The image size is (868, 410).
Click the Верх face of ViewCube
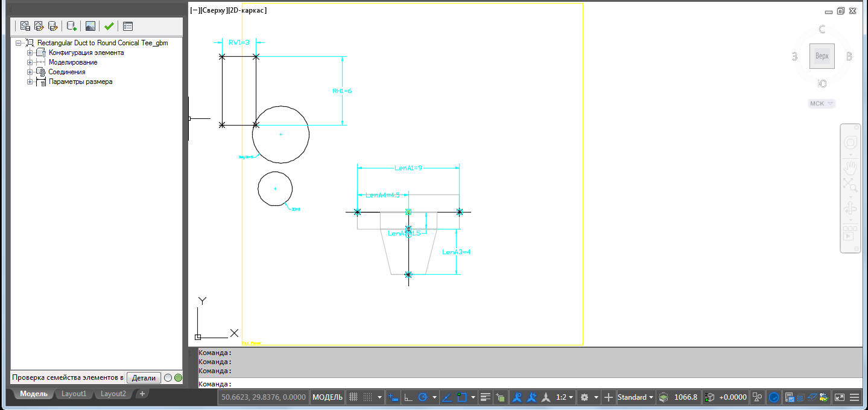[x=822, y=56]
